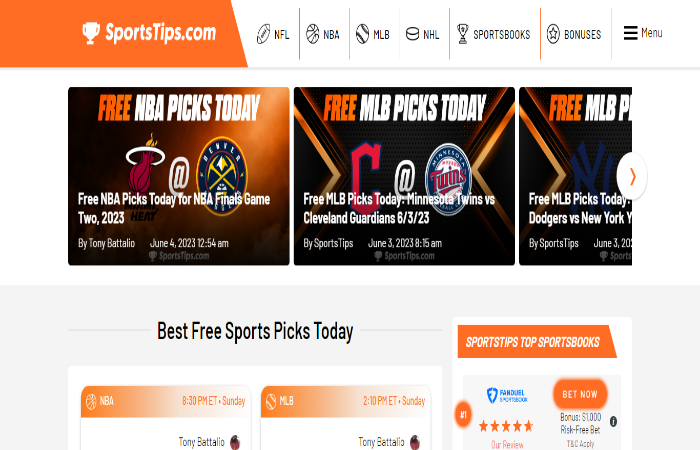Viewport: 700px width, 450px height.
Task: Open the FanDuel Our Review link
Action: tap(507, 445)
